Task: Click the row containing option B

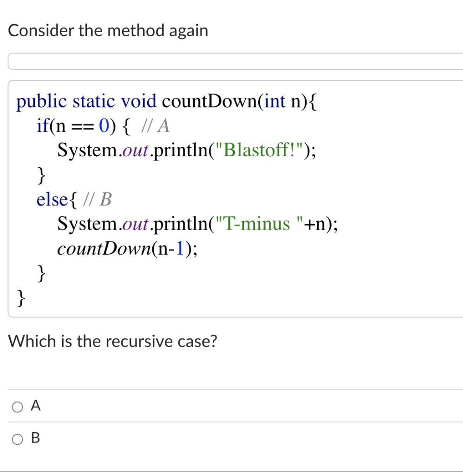Action: click(x=186, y=438)
